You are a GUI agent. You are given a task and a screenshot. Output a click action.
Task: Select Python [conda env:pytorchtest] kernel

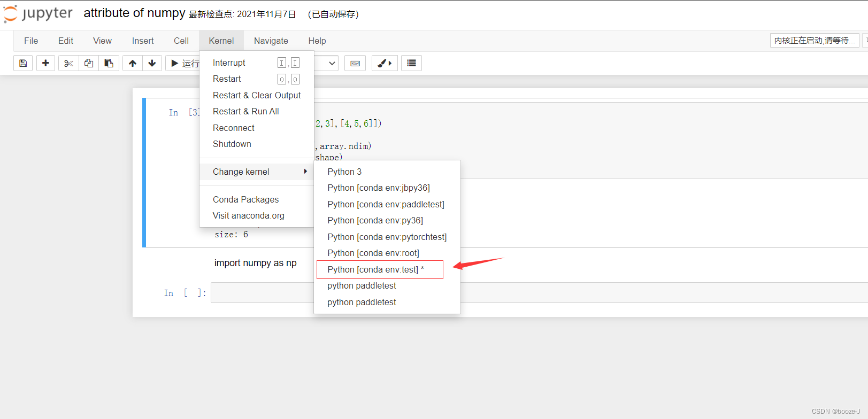[387, 237]
